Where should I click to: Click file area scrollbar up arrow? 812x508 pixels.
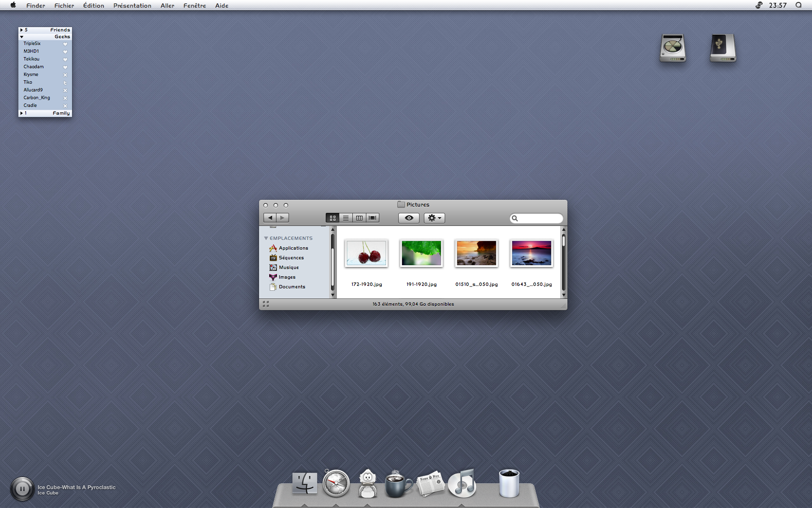[x=564, y=229]
